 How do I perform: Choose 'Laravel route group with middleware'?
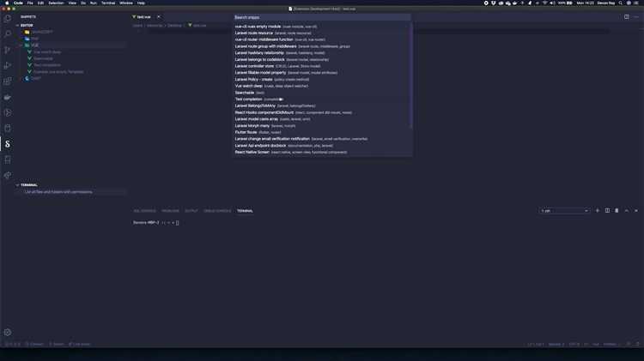pos(322,46)
